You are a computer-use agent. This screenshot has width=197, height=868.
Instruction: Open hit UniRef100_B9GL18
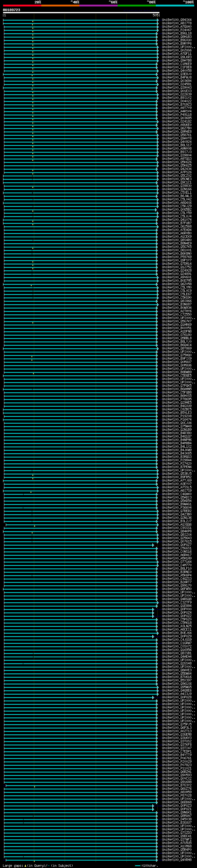point(176,33)
